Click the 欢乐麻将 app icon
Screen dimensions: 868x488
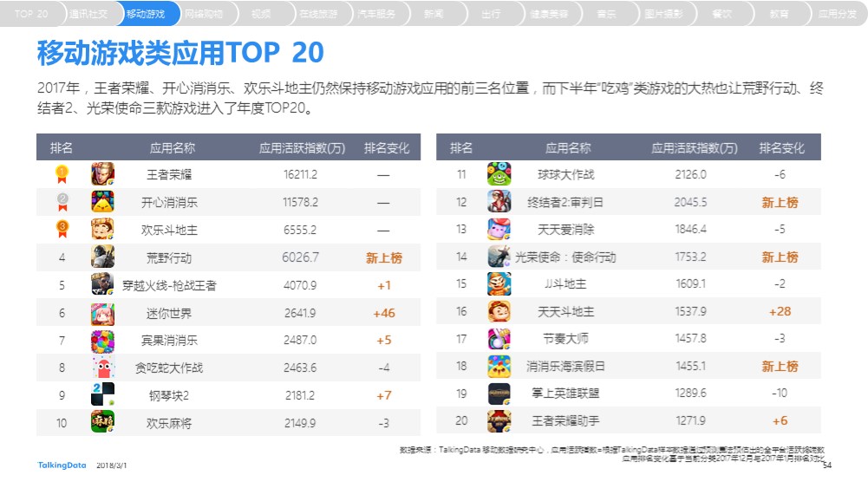click(x=102, y=421)
